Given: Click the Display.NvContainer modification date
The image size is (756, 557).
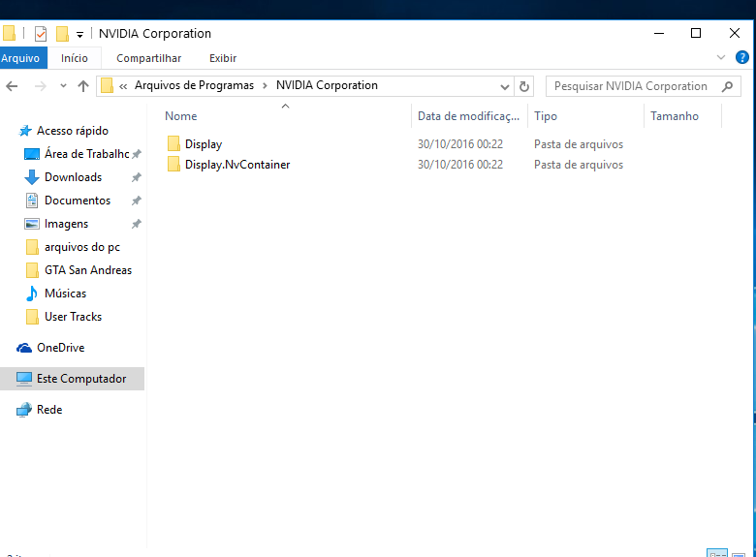Looking at the screenshot, I should coord(460,165).
